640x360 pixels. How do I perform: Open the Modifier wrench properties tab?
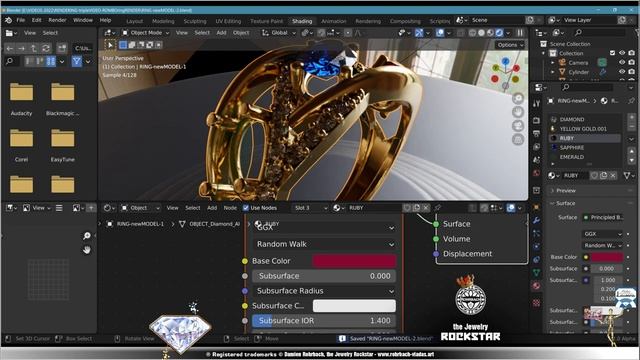point(536,220)
